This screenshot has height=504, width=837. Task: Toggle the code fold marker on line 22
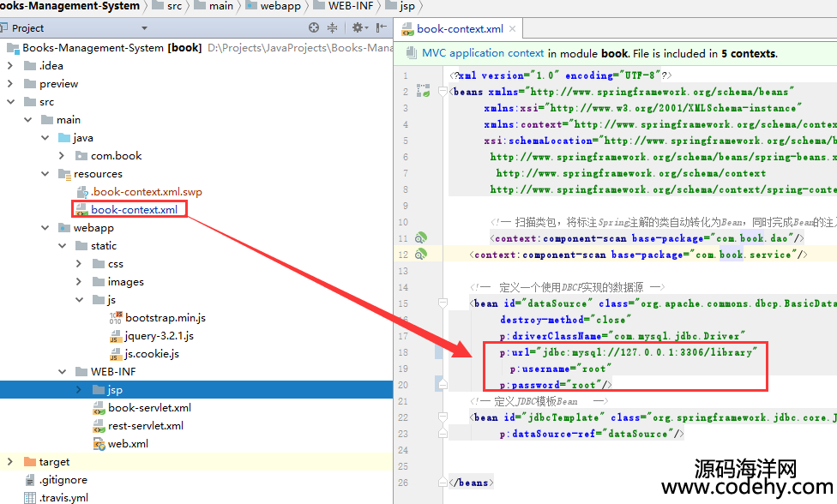point(443,417)
